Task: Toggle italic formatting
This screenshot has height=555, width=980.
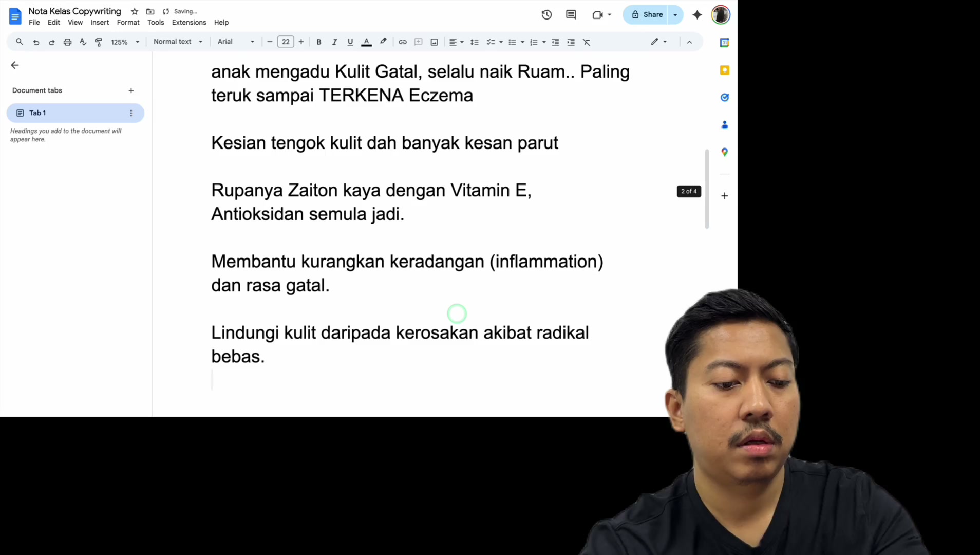Action: coord(334,42)
